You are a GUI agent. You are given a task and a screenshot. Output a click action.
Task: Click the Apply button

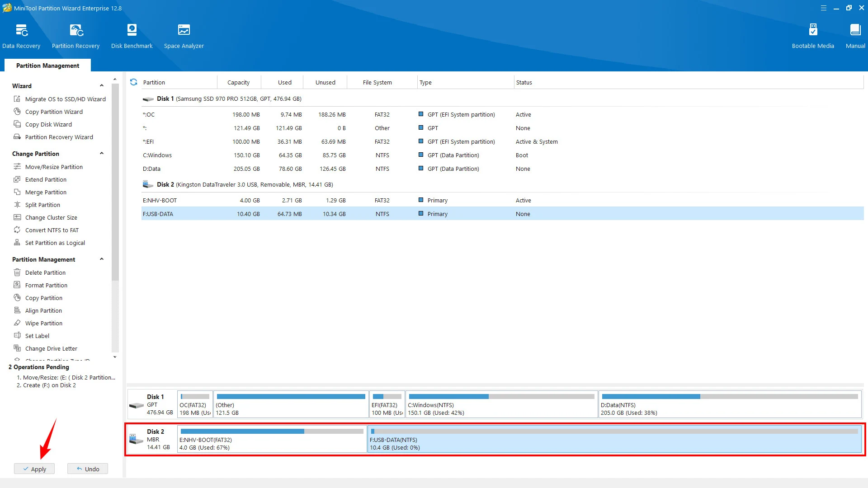click(x=34, y=469)
